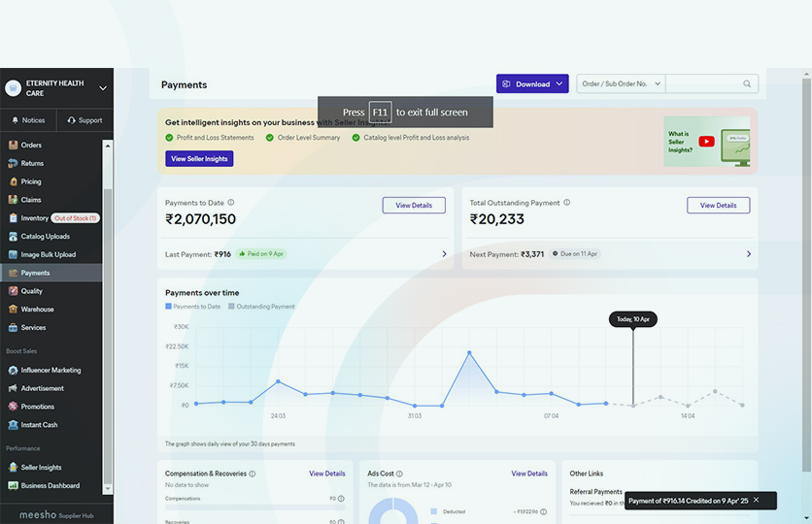Screen dimensions: 812x524
Task: Click View Details under Total Outstanding Payment
Action: [x=718, y=206]
